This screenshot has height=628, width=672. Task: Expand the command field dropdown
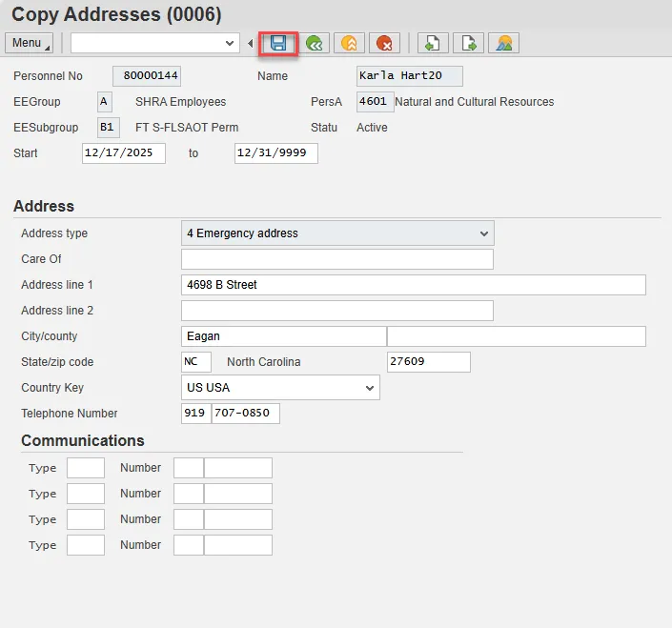[230, 43]
